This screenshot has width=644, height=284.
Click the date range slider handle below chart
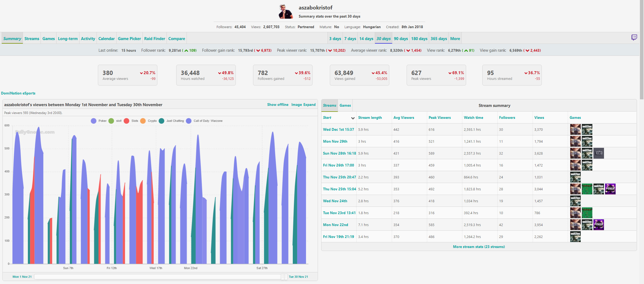coord(284,277)
